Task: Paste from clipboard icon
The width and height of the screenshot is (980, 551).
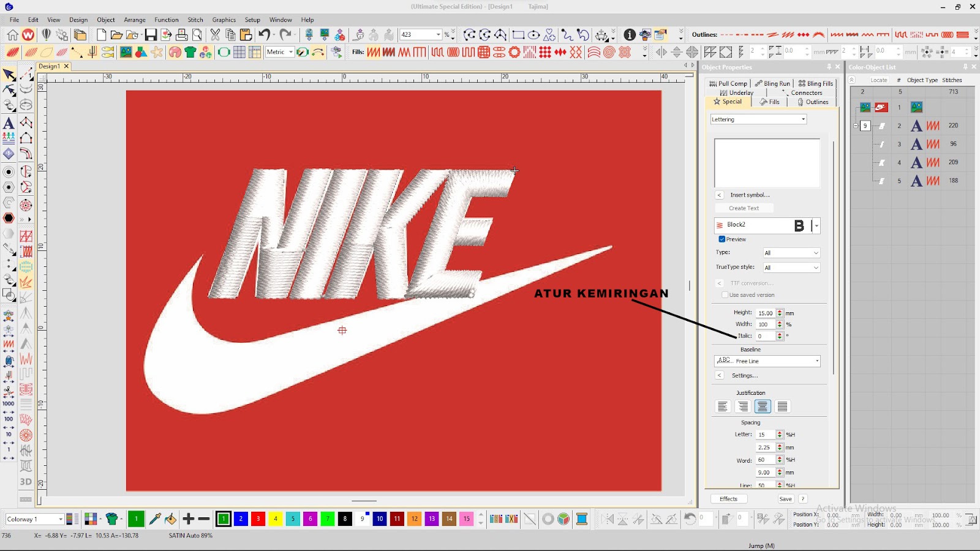Action: (246, 35)
